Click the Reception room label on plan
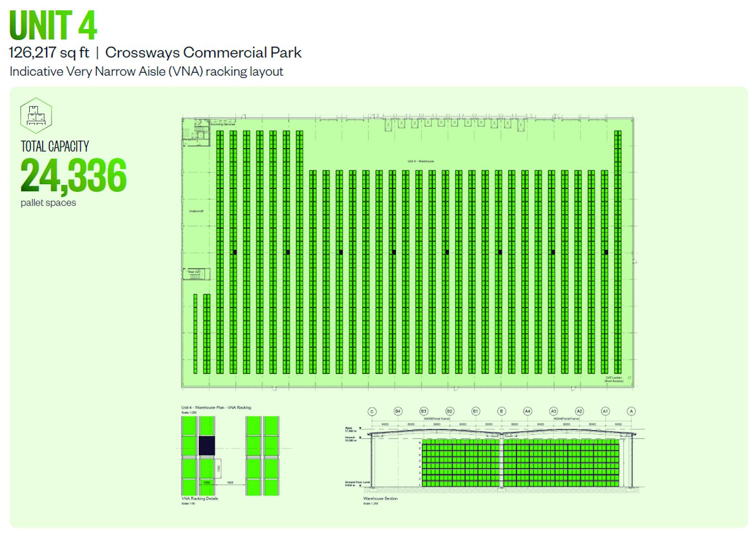The width and height of the screenshot is (756, 534). (x=189, y=139)
